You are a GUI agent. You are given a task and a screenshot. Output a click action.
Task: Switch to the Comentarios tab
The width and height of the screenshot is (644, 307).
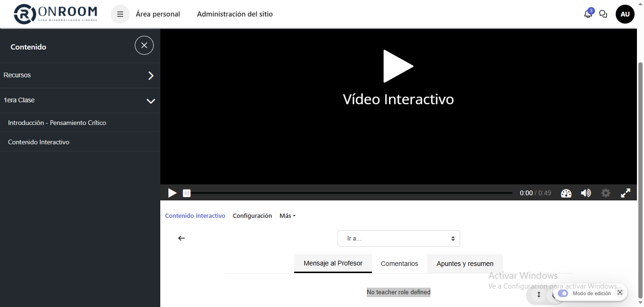[399, 264]
